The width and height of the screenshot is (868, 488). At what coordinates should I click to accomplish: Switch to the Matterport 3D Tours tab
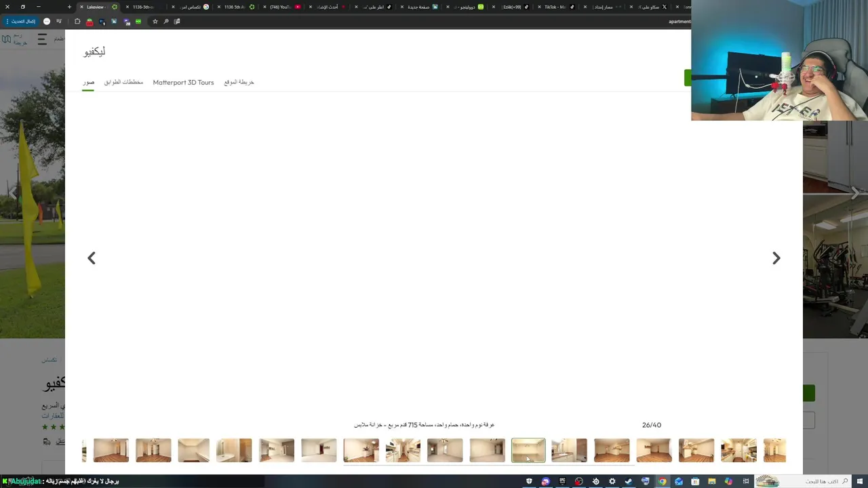(183, 82)
